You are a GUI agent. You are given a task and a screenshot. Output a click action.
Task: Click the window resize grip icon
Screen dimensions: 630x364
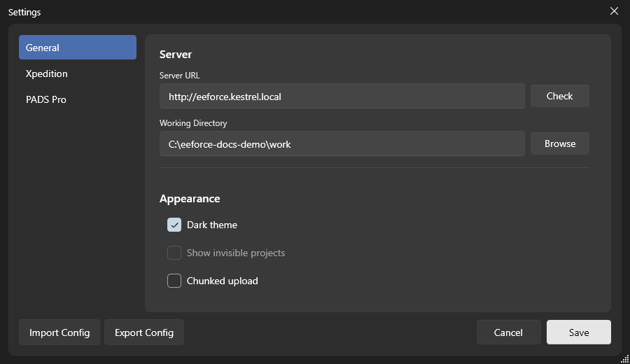click(x=625, y=359)
